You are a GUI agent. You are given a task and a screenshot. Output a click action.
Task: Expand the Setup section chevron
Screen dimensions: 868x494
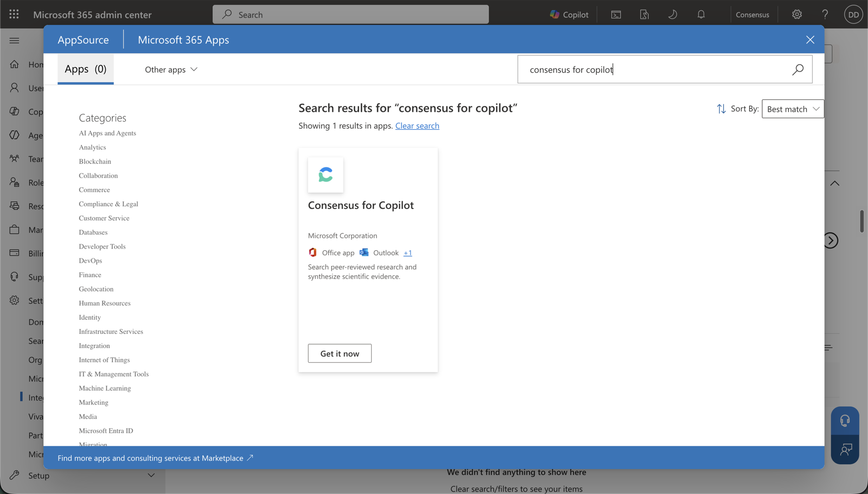point(151,476)
